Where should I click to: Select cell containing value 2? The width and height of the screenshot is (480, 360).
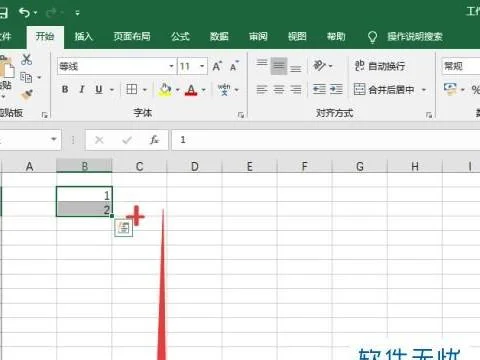[x=84, y=209]
